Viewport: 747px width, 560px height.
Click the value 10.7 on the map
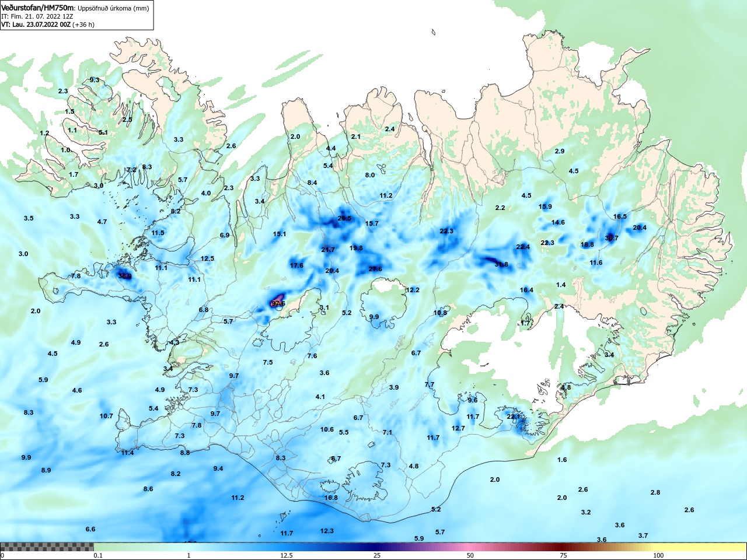click(106, 416)
